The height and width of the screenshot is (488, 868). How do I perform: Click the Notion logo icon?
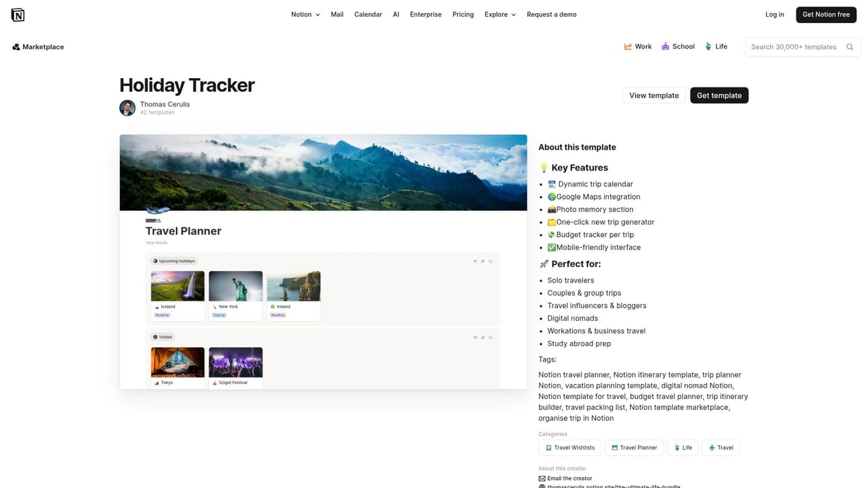click(18, 14)
